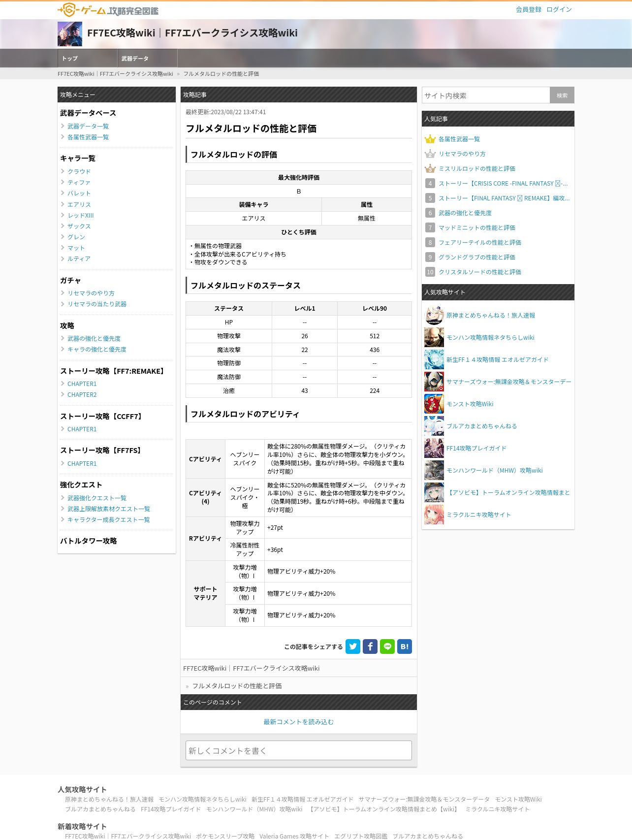Share article on Hatena Bookmark B! icon
Screen dimensions: 632x840
click(405, 646)
